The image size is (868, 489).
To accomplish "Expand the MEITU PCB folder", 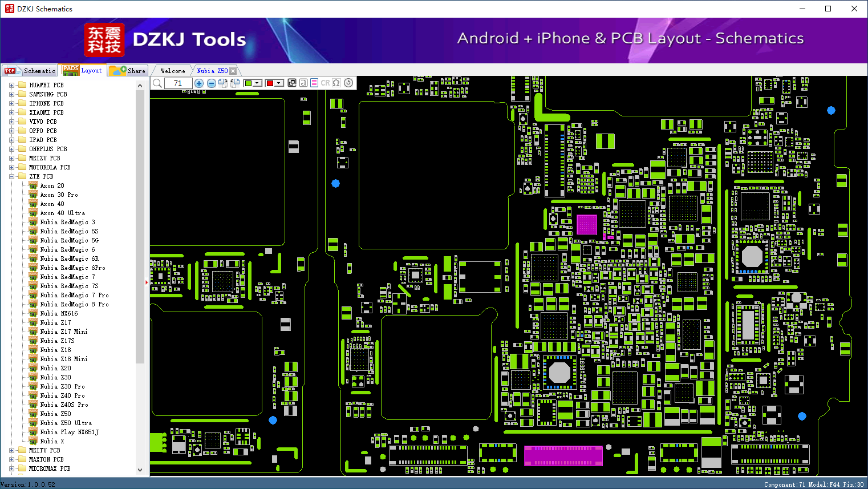I will pyautogui.click(x=11, y=450).
